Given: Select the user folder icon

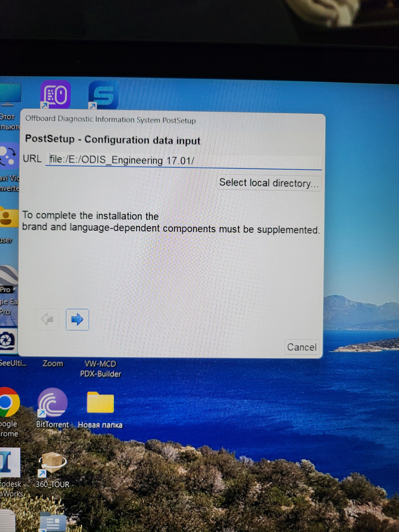Looking at the screenshot, I should pos(8,217).
